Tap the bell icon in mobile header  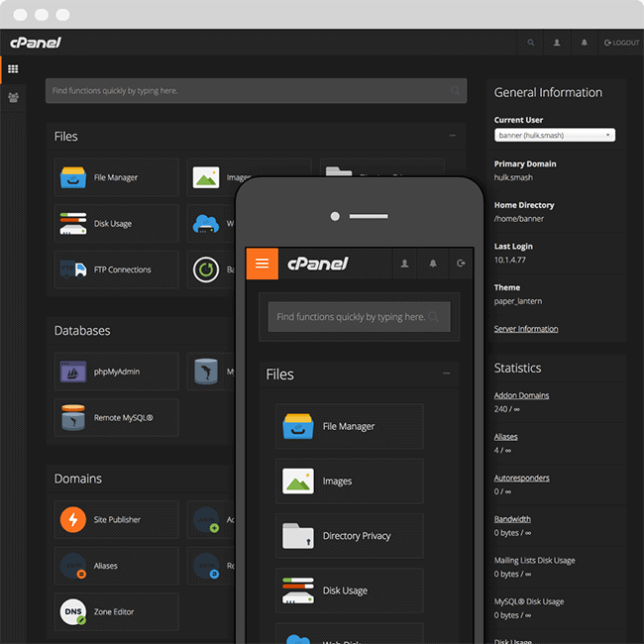[x=433, y=264]
